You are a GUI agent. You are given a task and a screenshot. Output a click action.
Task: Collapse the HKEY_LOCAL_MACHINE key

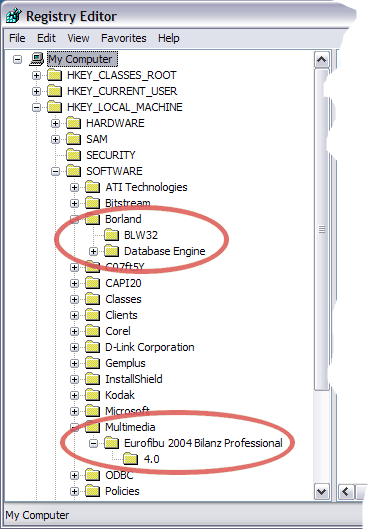point(36,108)
